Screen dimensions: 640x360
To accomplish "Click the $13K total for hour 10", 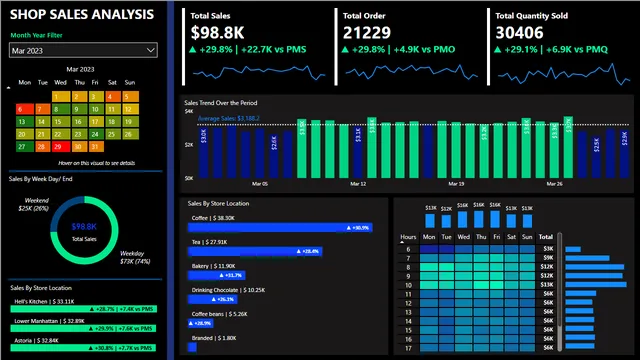I will 548,285.
